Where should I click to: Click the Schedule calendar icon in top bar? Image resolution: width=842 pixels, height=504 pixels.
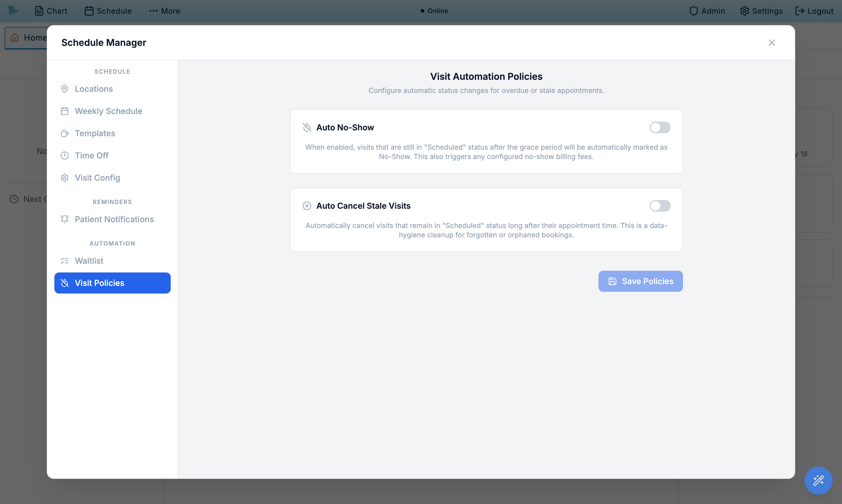pyautogui.click(x=89, y=11)
